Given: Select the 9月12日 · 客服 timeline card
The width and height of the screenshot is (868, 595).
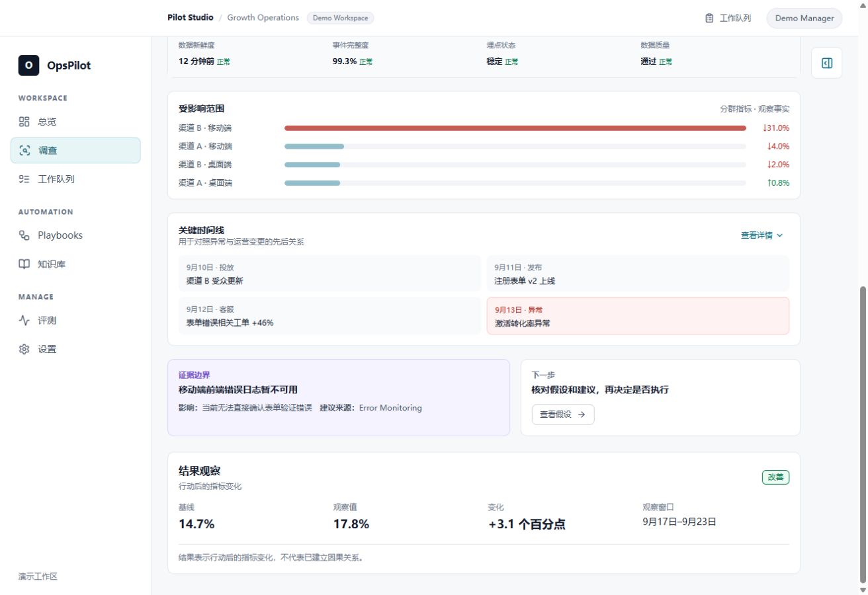Looking at the screenshot, I should coord(329,316).
